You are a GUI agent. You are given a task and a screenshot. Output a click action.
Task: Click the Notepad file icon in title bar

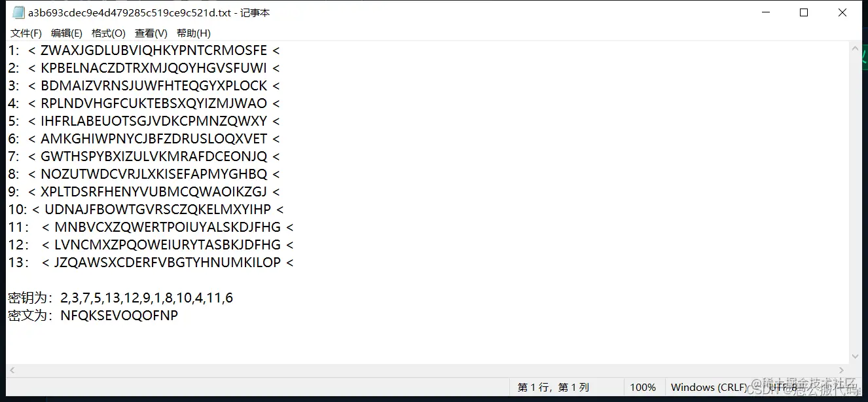18,12
